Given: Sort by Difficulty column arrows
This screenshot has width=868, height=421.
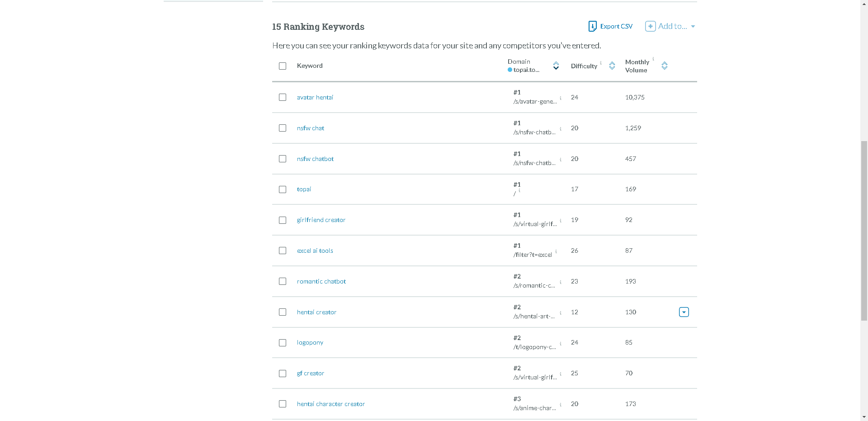Looking at the screenshot, I should 612,66.
